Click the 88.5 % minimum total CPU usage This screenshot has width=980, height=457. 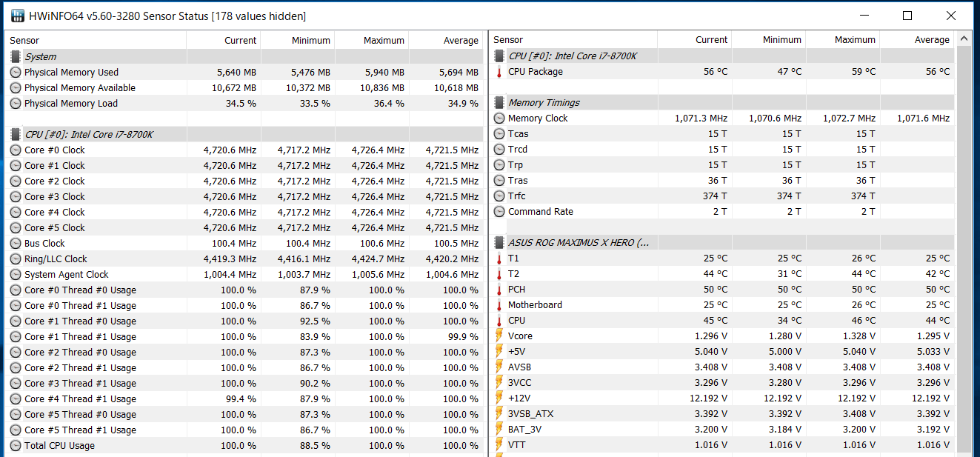coord(313,445)
